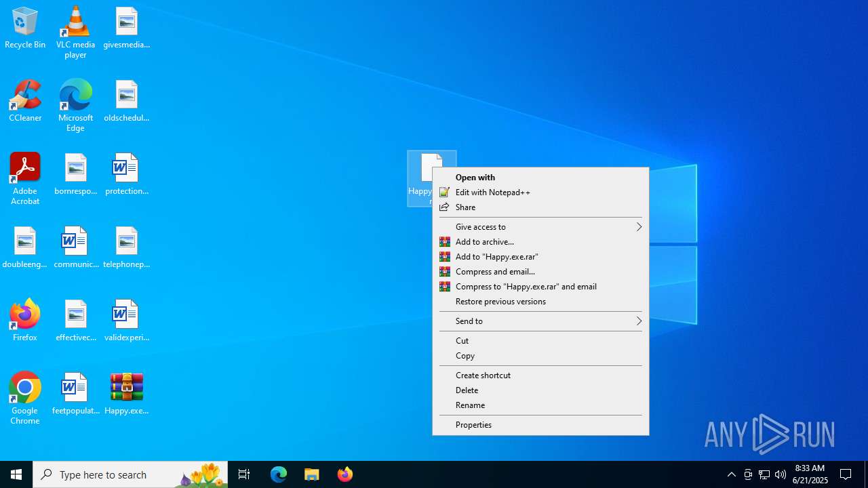Viewport: 868px width, 488px height.
Task: Select Add to archive...
Action: pos(540,242)
